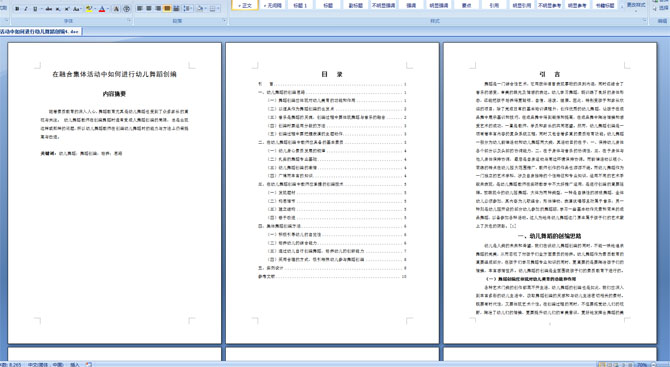Toggle bold formatting in the font group
This screenshot has width=670, height=367.
[x=17, y=9]
